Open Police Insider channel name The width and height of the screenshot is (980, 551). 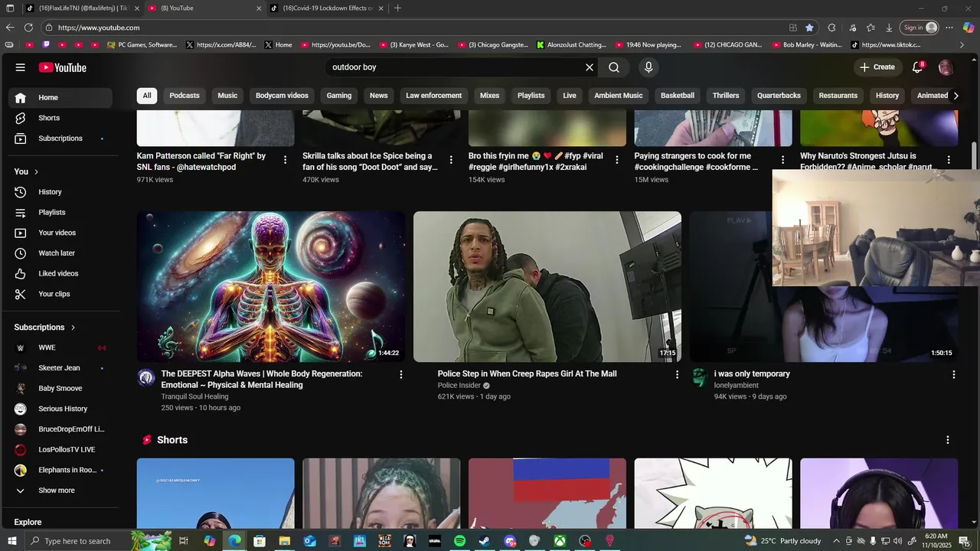click(459, 386)
